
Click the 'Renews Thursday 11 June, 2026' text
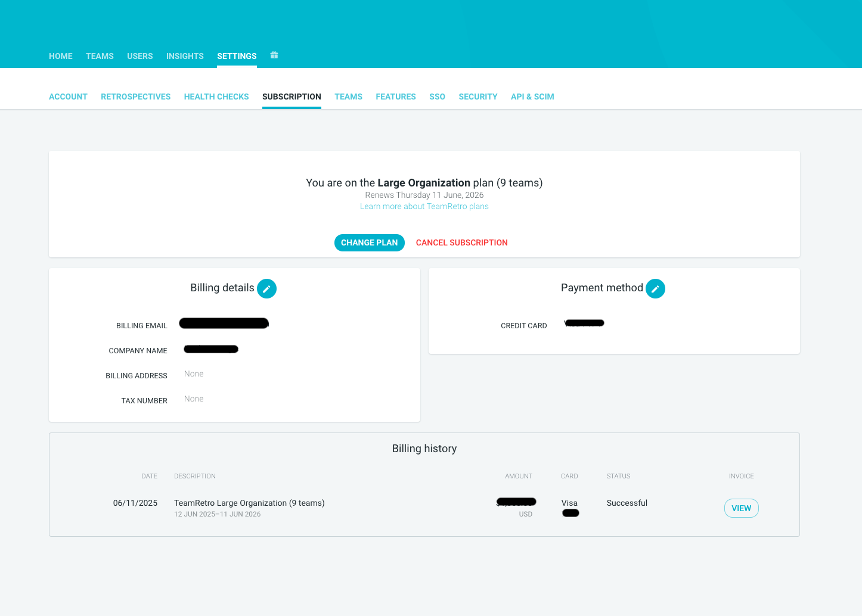[x=424, y=195]
